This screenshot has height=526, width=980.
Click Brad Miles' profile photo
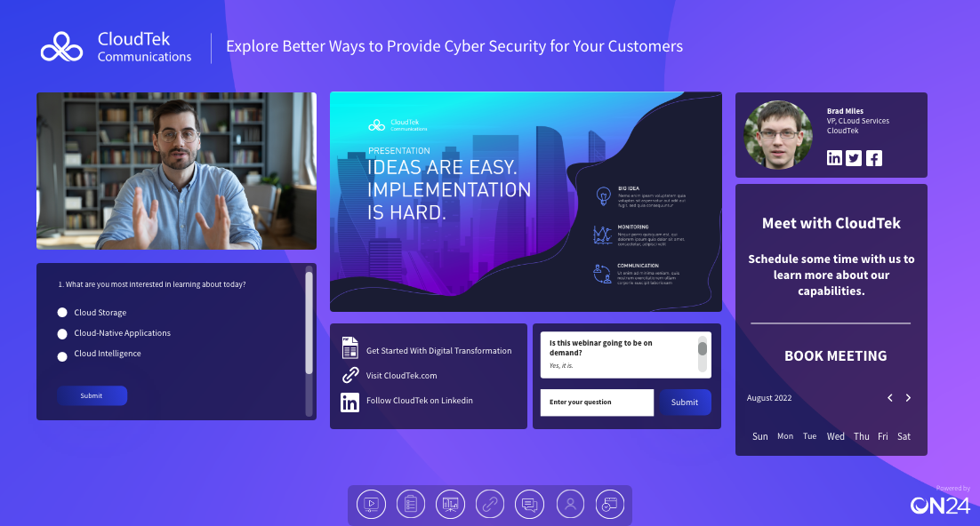pos(778,135)
